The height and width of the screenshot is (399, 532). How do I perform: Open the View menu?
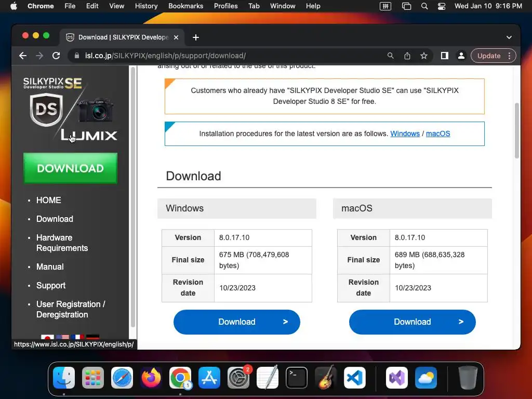coord(117,6)
